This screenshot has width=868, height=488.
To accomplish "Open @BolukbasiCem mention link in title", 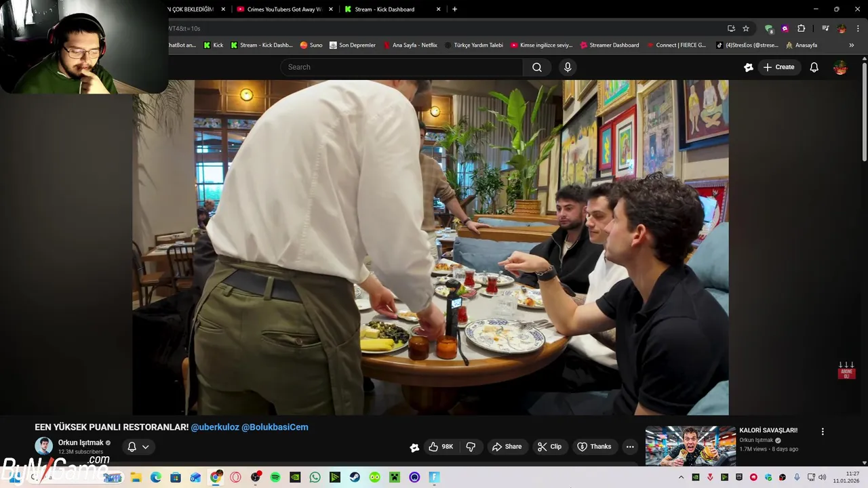I will (275, 427).
